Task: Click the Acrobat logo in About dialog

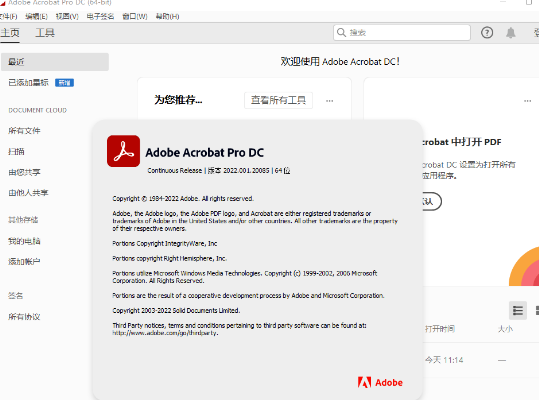Action: tap(123, 151)
